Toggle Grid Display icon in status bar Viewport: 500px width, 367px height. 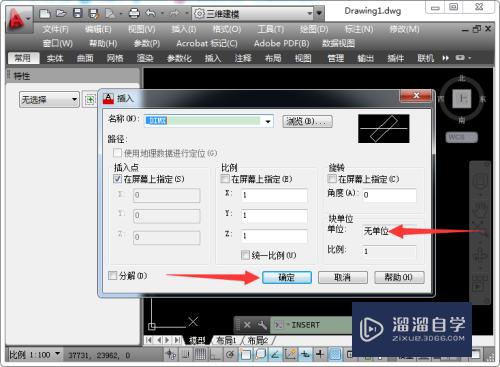pyautogui.click(x=201, y=354)
